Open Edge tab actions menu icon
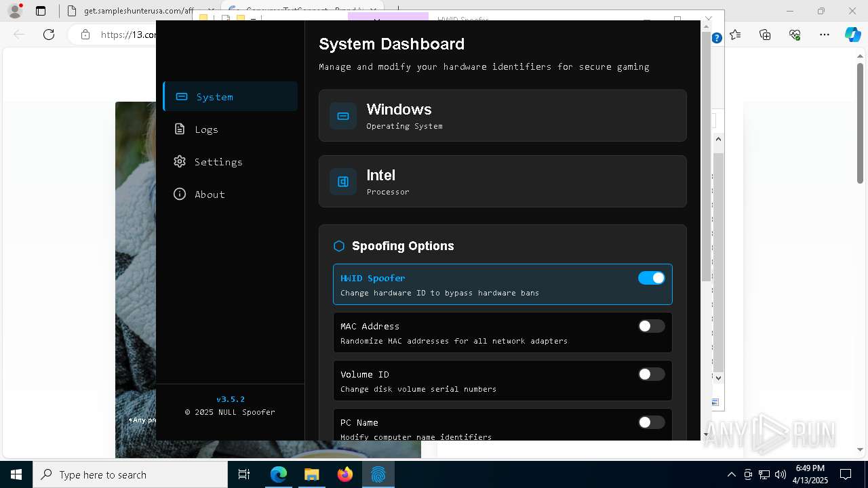The height and width of the screenshot is (488, 868). pyautogui.click(x=41, y=11)
